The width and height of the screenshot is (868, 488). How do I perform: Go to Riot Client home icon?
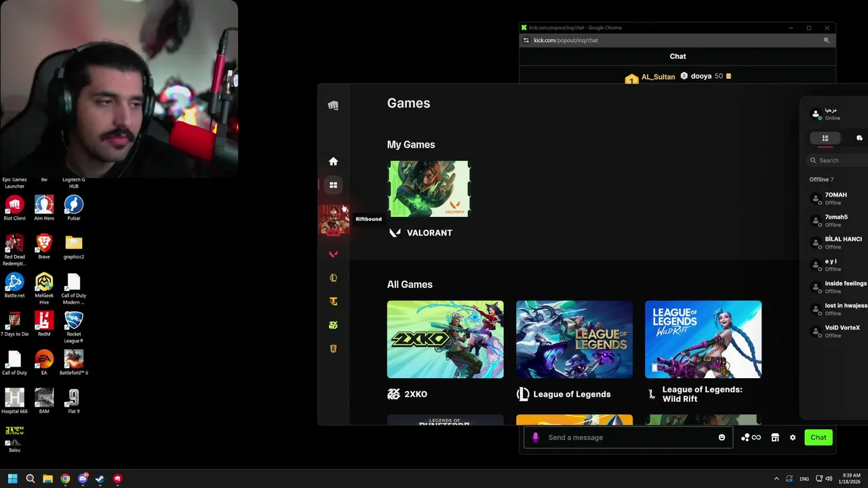coord(333,161)
